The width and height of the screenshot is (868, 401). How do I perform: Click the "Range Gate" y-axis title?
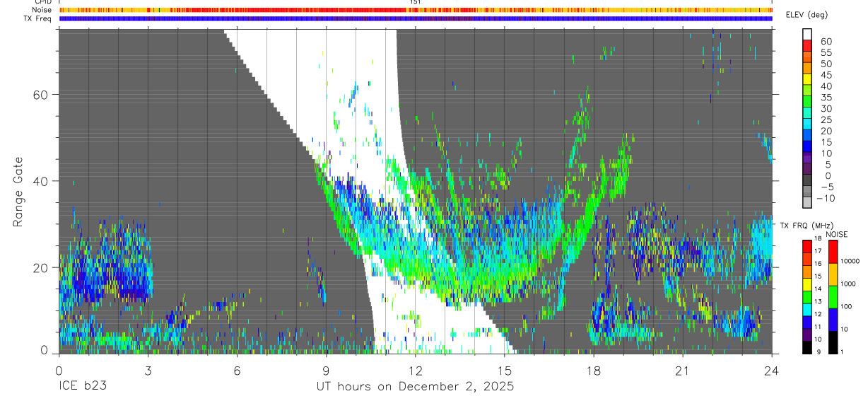(x=19, y=191)
